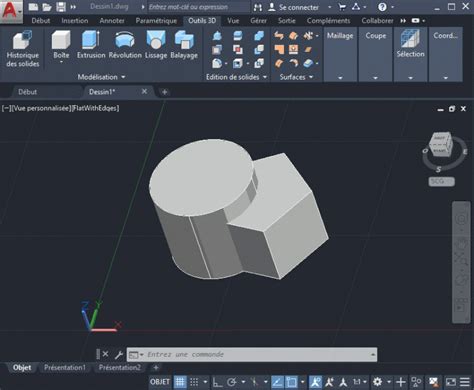Toggle object snap tracking in status bar
474x390 pixels.
tap(277, 382)
